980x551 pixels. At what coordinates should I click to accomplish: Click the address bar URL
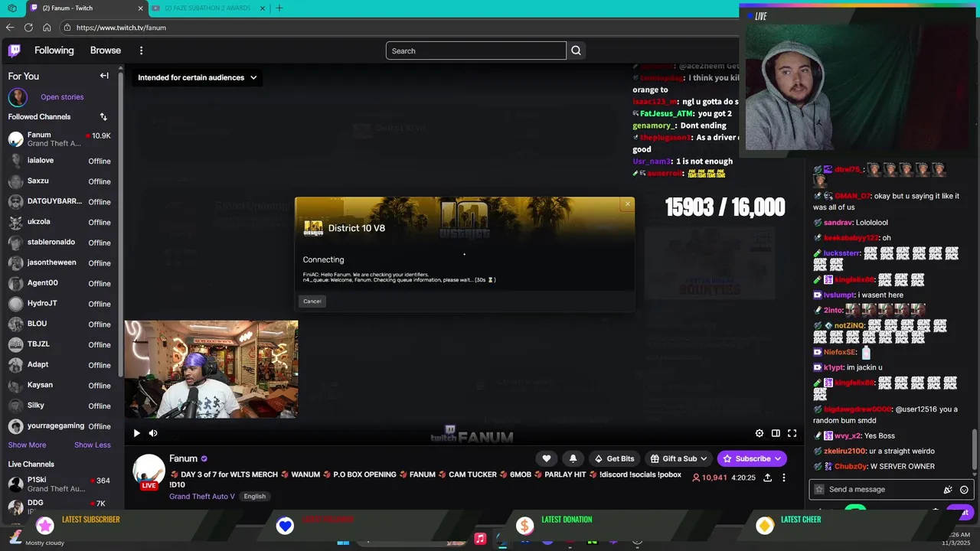(121, 28)
